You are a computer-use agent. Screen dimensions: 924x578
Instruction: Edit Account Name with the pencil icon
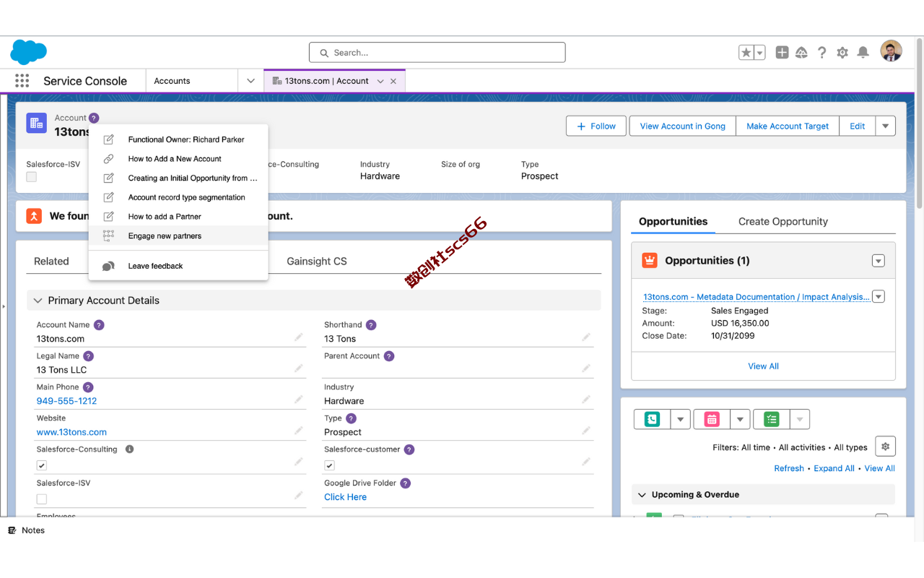pos(299,337)
